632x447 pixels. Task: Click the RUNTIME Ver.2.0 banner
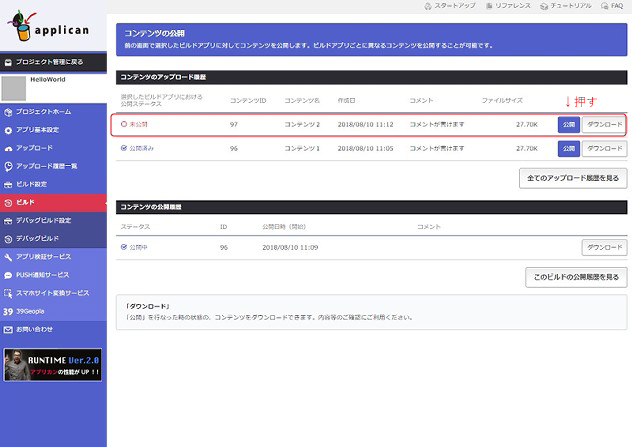(52, 365)
